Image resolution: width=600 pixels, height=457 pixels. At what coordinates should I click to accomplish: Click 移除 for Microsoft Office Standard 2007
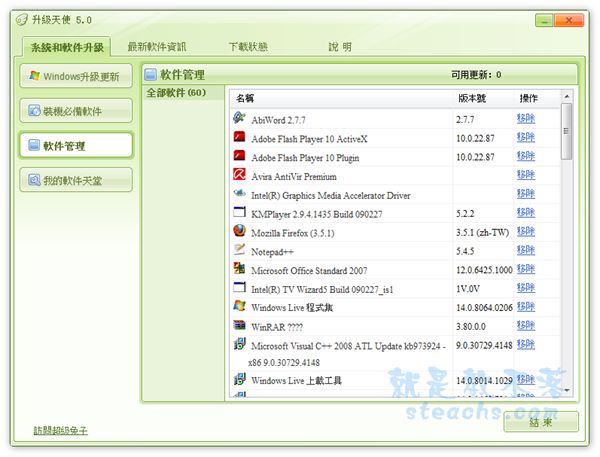pos(526,269)
